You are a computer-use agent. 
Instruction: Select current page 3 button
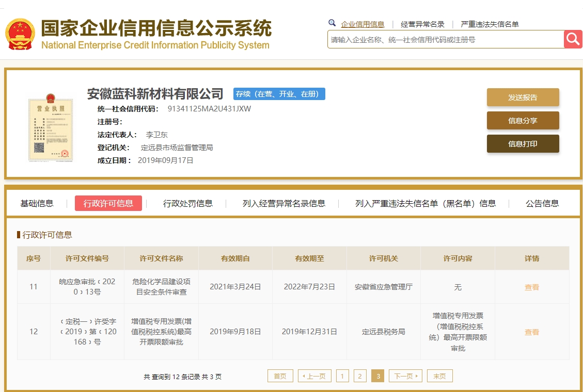point(378,376)
